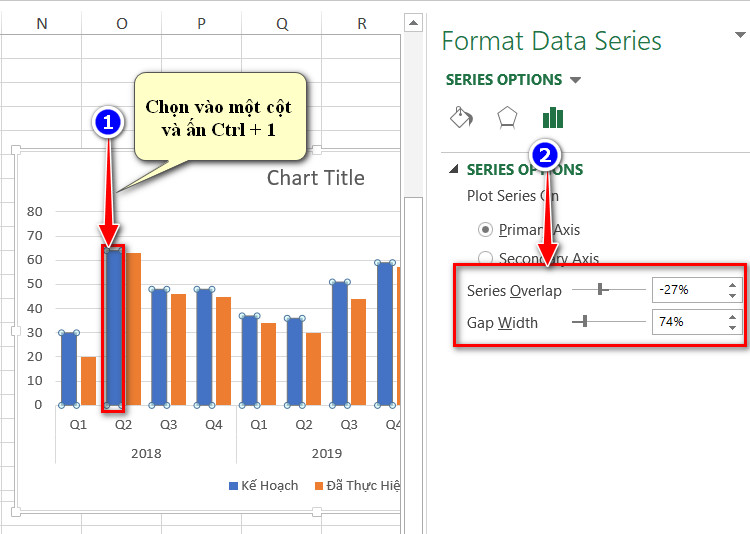Image resolution: width=750 pixels, height=534 pixels.
Task: Open the Series Options bar chart tab
Action: 553,117
